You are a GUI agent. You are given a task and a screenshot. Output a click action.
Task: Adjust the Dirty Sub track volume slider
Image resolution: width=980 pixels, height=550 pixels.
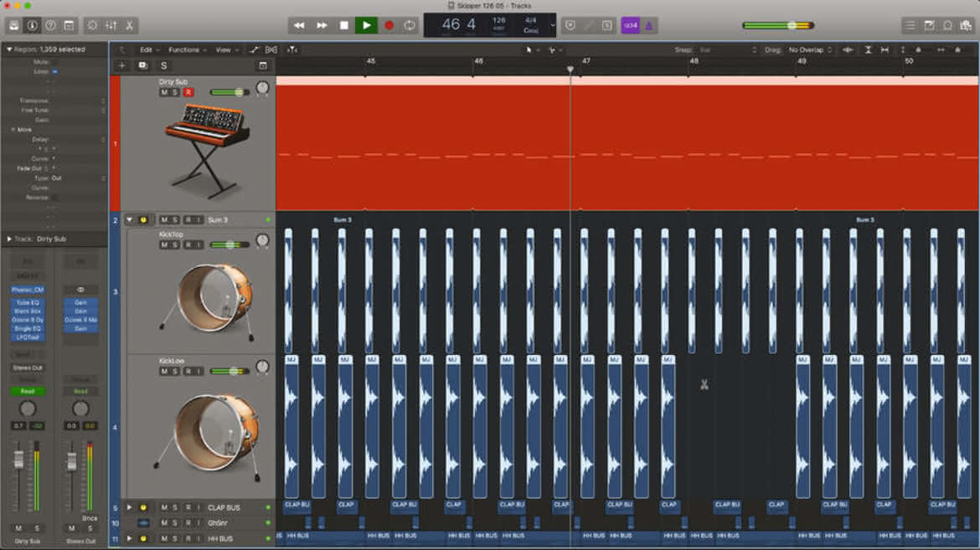(x=230, y=92)
